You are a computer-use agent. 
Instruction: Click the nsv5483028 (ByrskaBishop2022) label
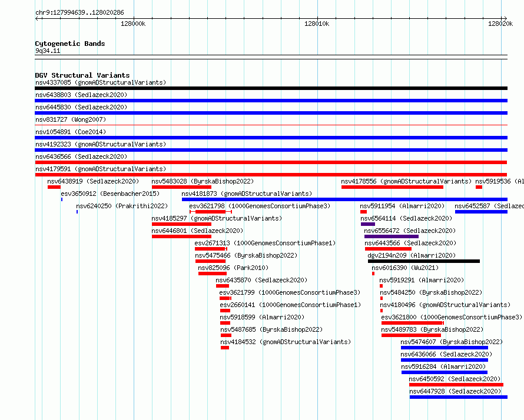[203, 181]
